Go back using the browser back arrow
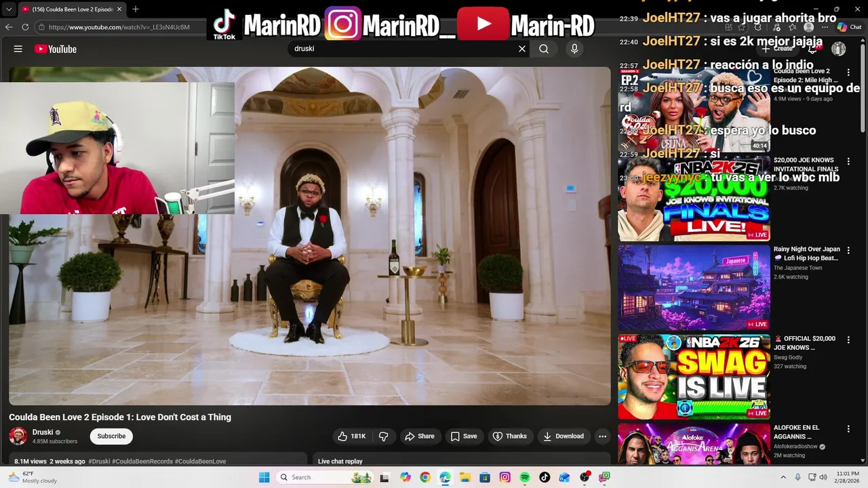868x488 pixels. (x=9, y=27)
